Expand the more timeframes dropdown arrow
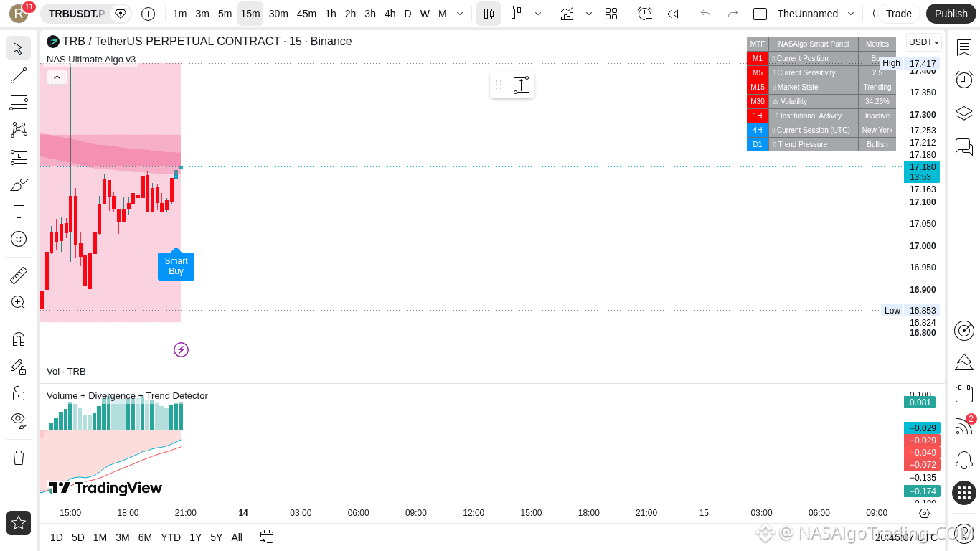This screenshot has height=551, width=980. click(460, 14)
